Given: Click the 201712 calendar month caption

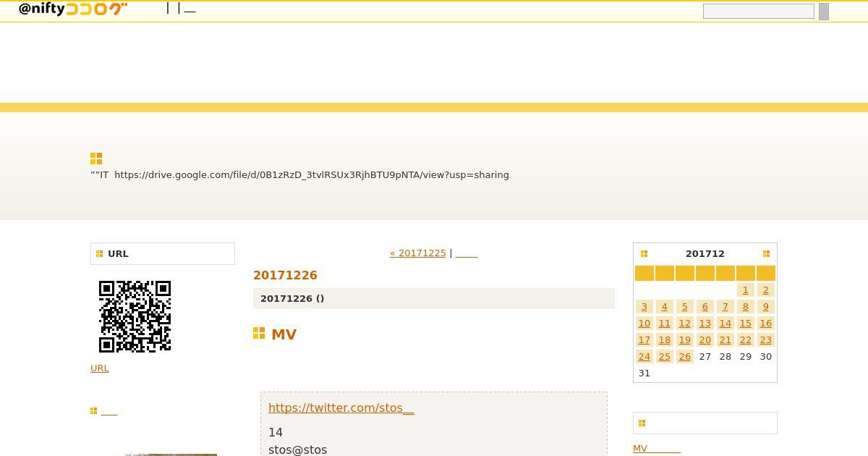Looking at the screenshot, I should coord(705,253).
